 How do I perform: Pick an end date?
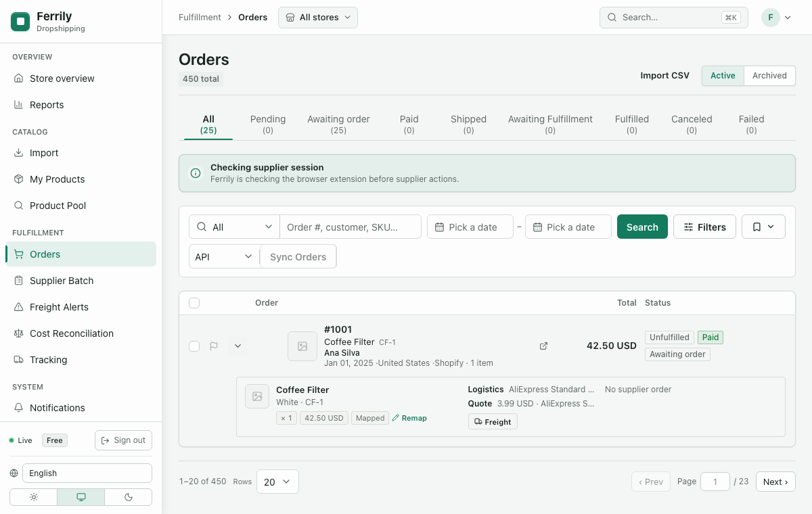click(x=568, y=227)
